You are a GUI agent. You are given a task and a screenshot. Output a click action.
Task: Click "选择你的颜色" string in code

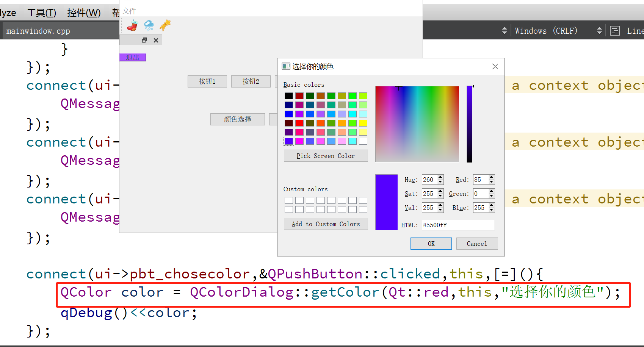[x=552, y=292]
